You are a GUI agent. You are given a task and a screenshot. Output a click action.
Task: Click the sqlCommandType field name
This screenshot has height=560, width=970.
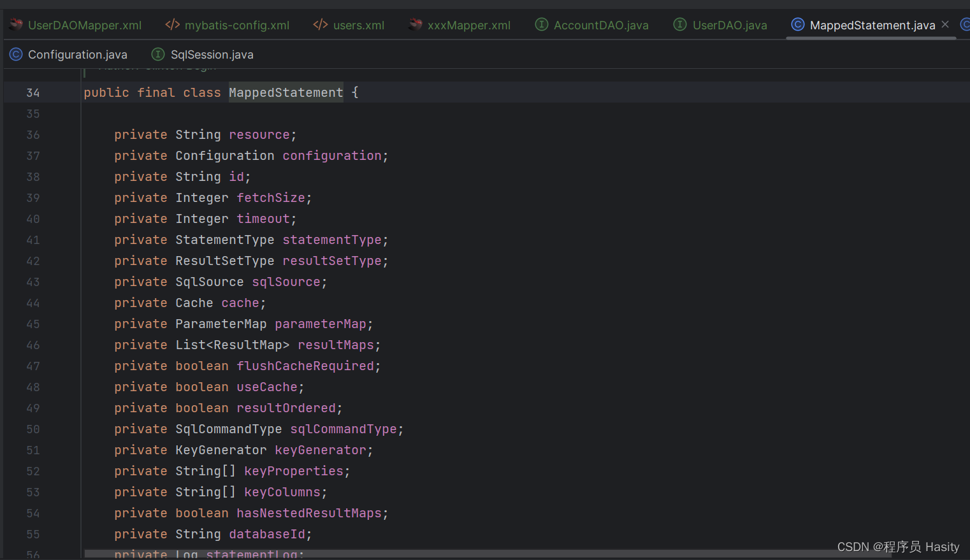click(344, 429)
